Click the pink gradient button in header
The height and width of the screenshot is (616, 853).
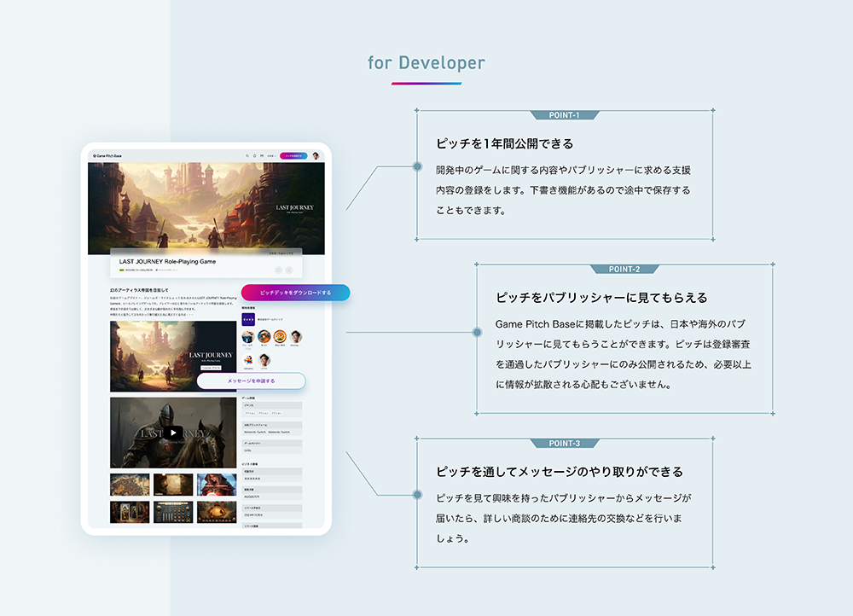pos(294,156)
